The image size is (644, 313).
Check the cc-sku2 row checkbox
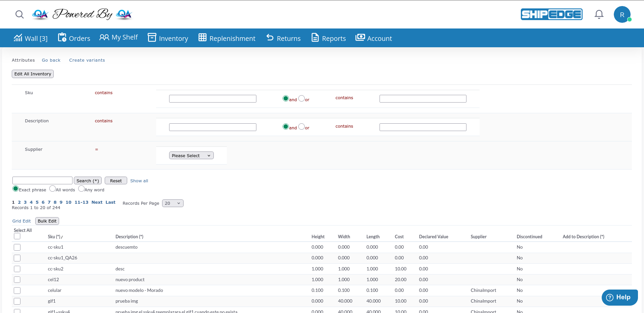[17, 269]
